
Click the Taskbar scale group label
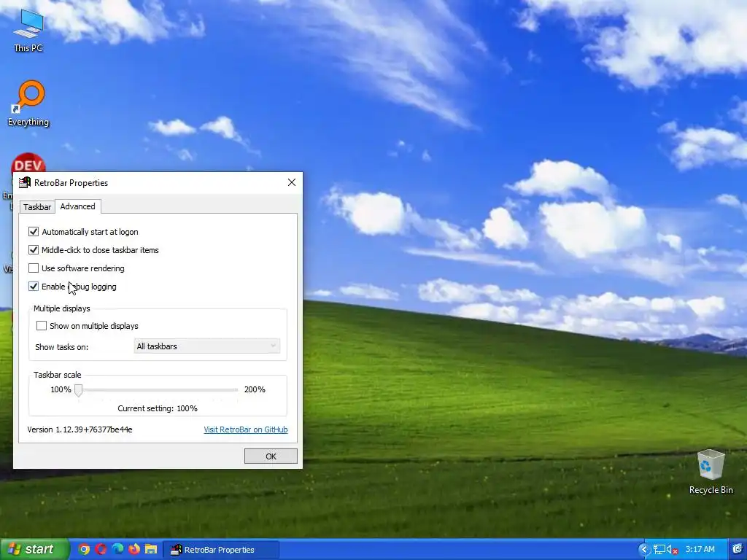click(x=57, y=375)
